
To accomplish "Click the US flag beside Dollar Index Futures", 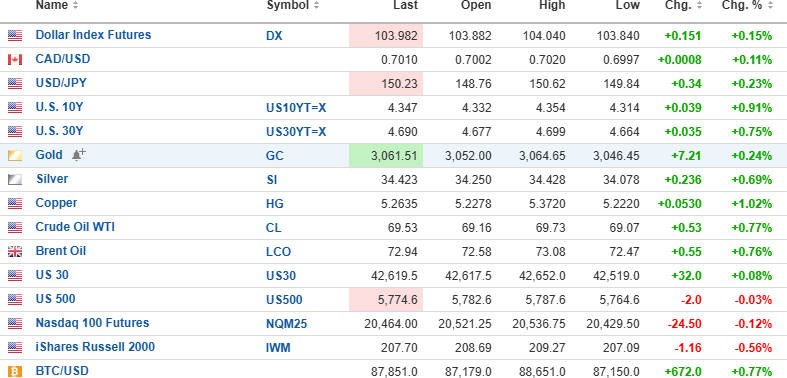I will (15, 36).
